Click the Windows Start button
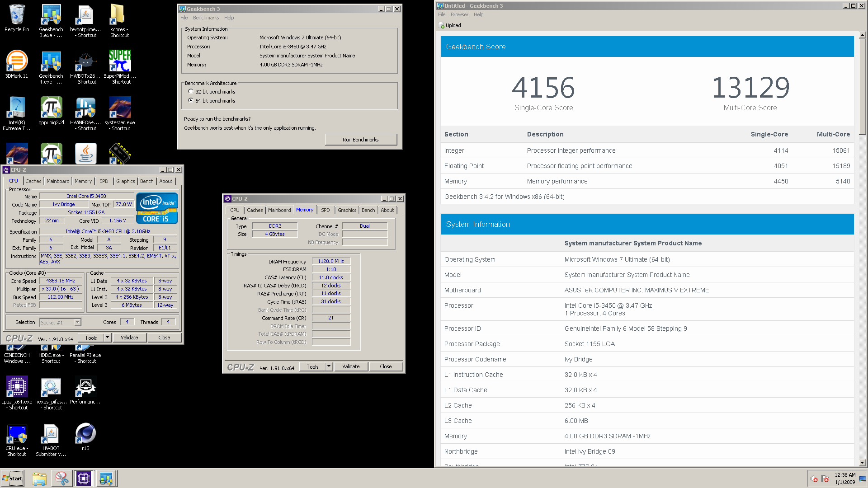Viewport: 868px width, 488px height. coord(13,479)
